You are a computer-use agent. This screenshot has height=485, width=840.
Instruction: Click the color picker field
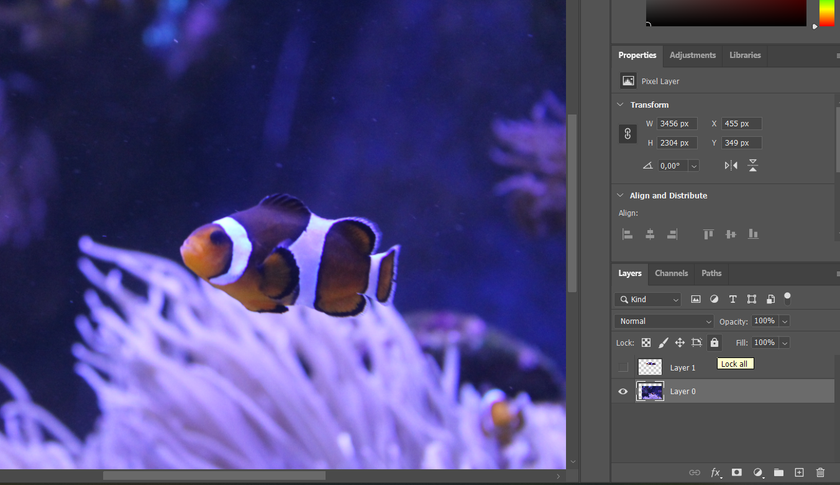[726, 12]
